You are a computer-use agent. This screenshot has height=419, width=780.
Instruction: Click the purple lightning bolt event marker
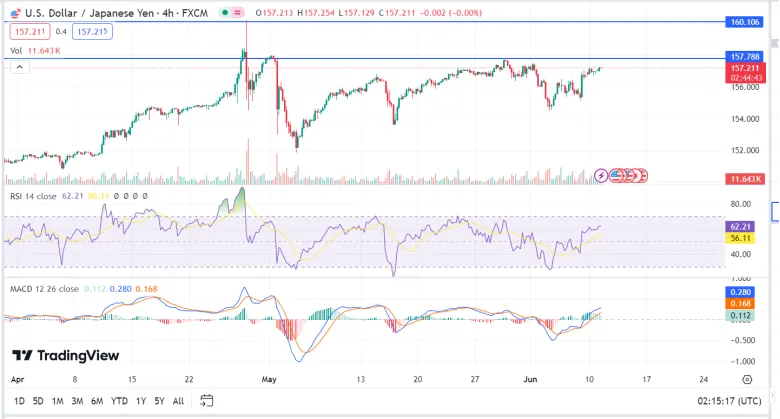pos(601,176)
